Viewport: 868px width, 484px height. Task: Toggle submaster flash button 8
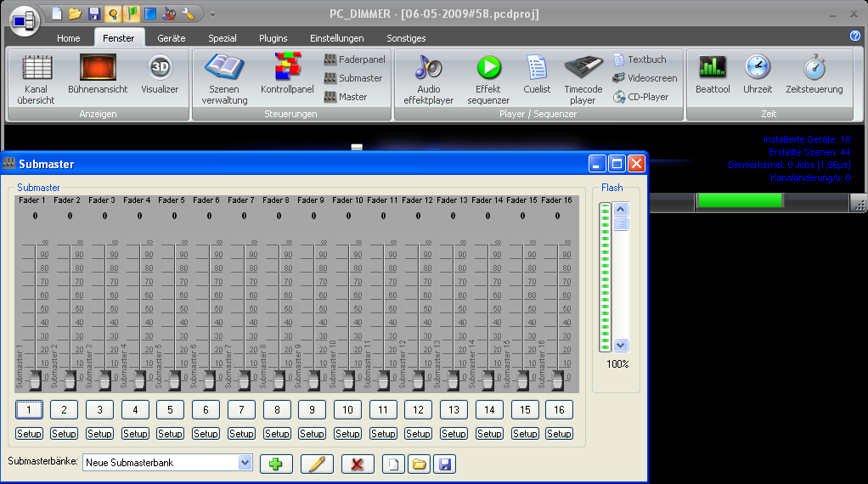277,410
